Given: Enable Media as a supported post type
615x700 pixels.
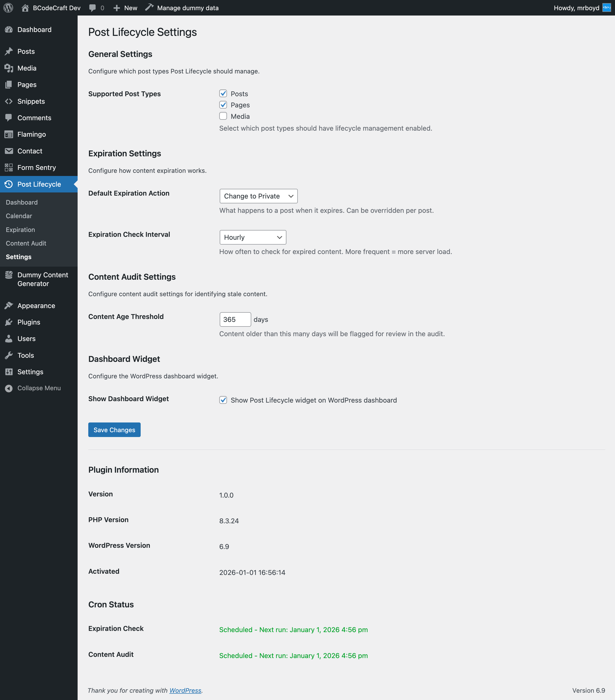Looking at the screenshot, I should pos(223,116).
